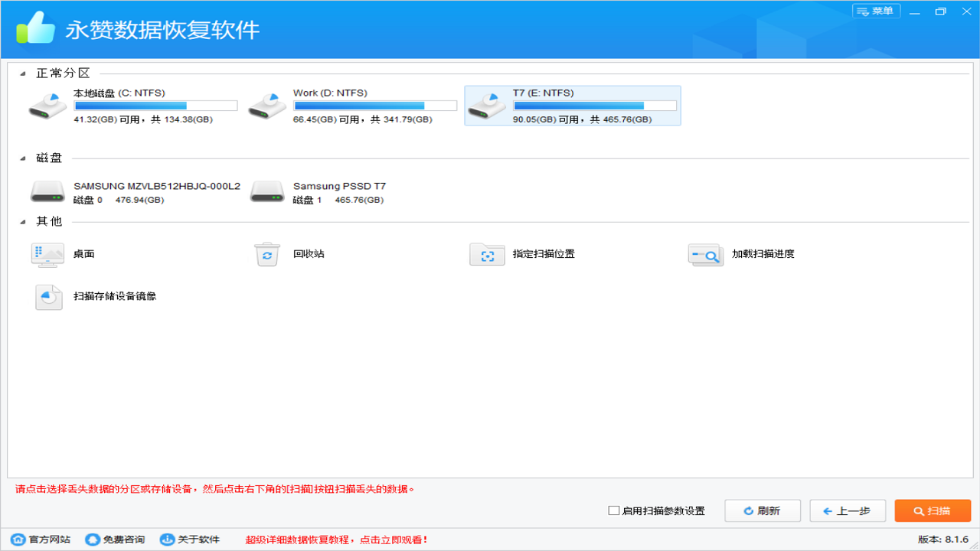Image resolution: width=980 pixels, height=551 pixels.
Task: Click the SAMSUNG MZVLB512 磁盘 0 icon
Action: click(x=47, y=191)
